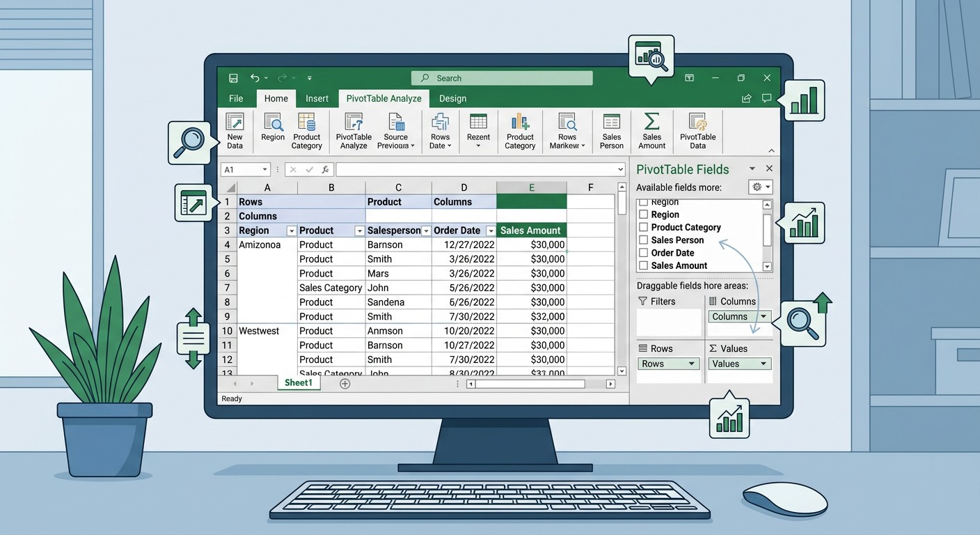Click the Rezent table grid icon
The image size is (980, 535).
pos(478,121)
